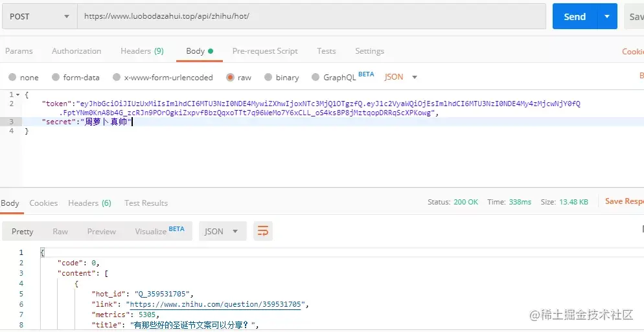
Task: Open the Tests tab
Action: 326,51
